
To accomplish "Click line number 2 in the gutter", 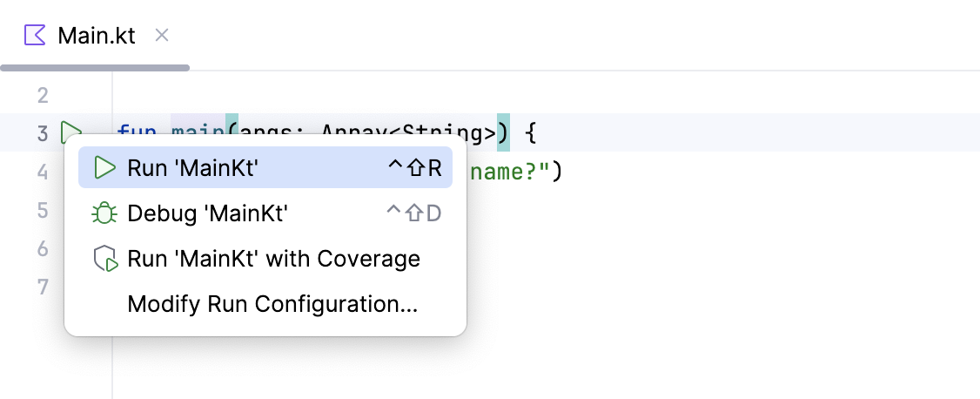I will click(44, 95).
